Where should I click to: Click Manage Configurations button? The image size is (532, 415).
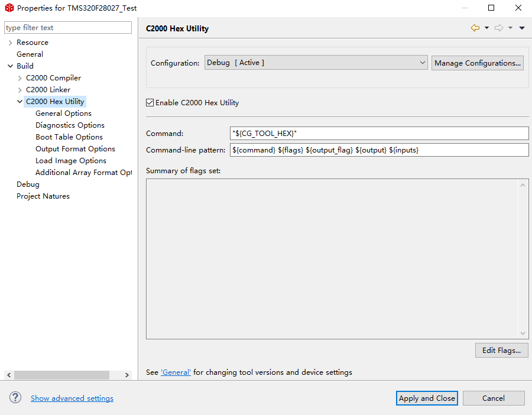click(x=478, y=63)
